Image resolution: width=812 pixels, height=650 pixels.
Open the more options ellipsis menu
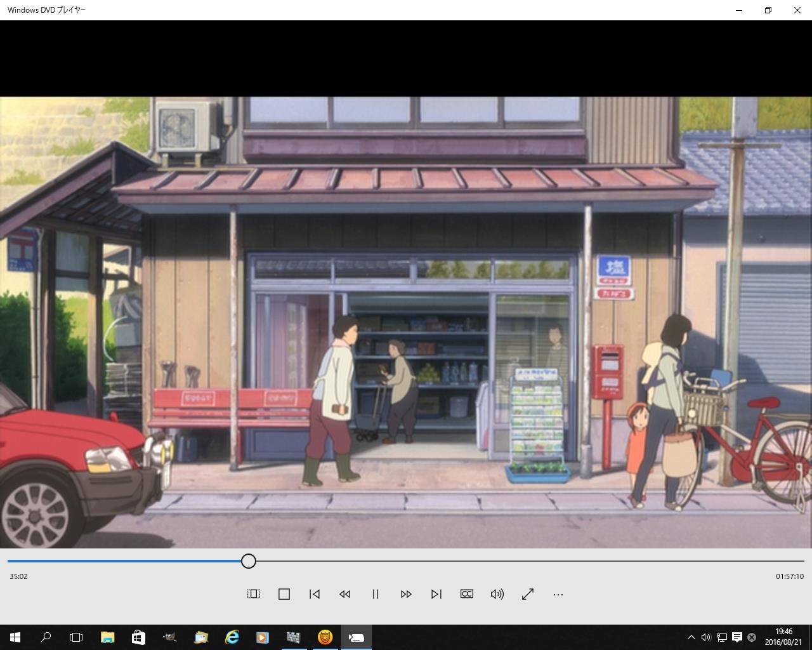pos(558,594)
